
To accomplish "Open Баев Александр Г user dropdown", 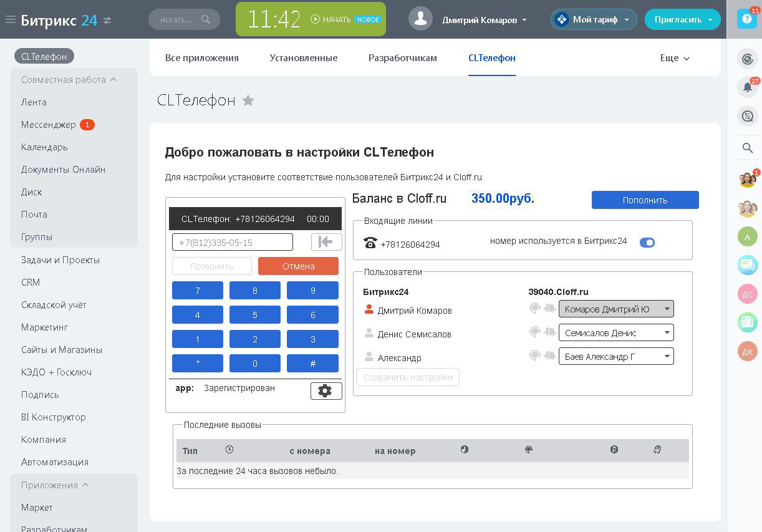I will [616, 356].
